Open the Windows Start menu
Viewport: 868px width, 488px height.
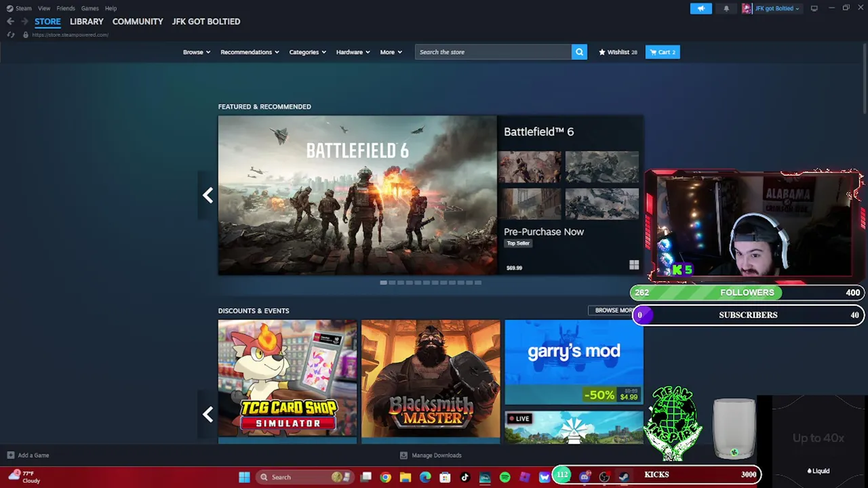(244, 477)
